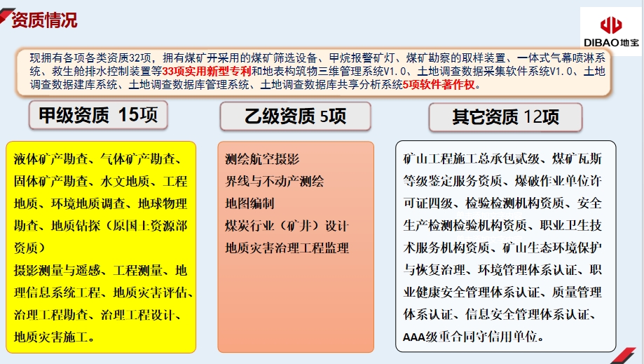Click the 测绘航空摄影 line
This screenshot has width=644, height=364.
click(262, 159)
